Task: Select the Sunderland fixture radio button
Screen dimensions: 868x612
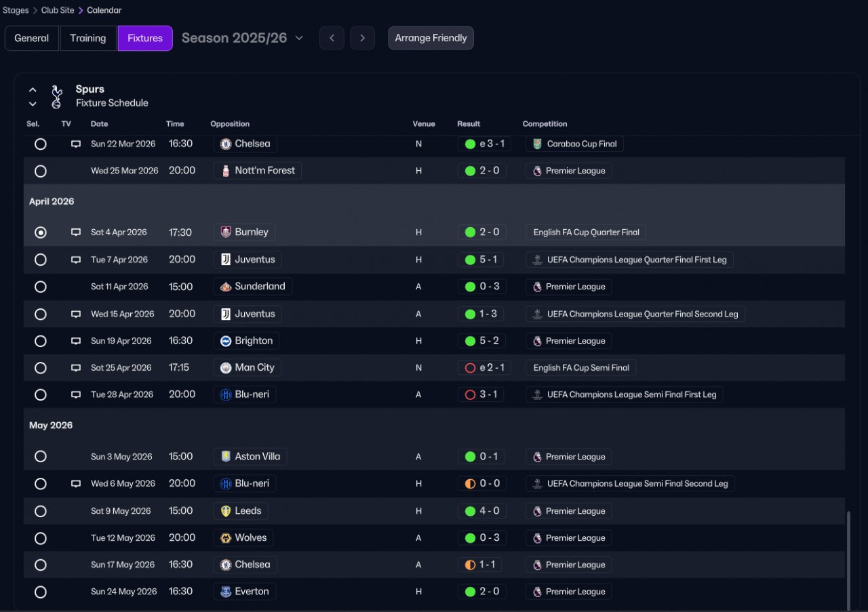Action: pos(41,287)
